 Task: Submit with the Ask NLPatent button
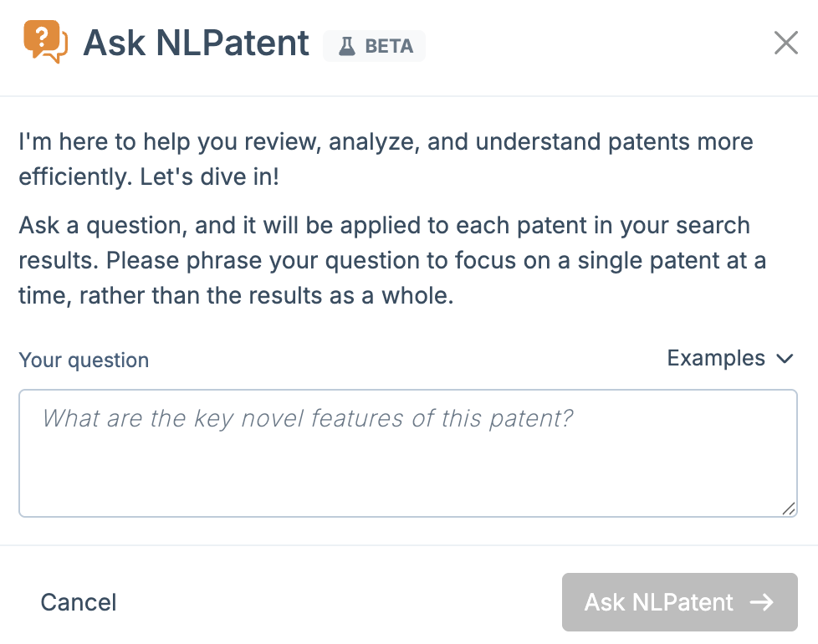(x=679, y=602)
